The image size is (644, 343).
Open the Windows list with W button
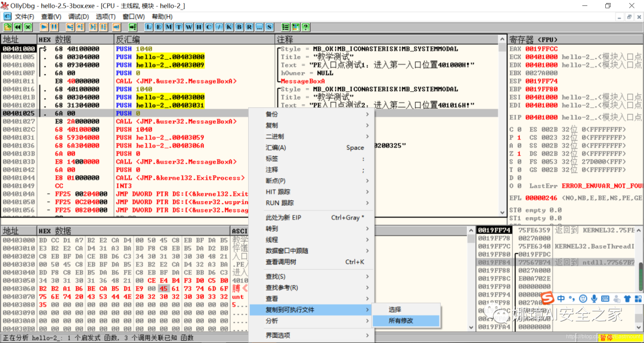coord(189,27)
